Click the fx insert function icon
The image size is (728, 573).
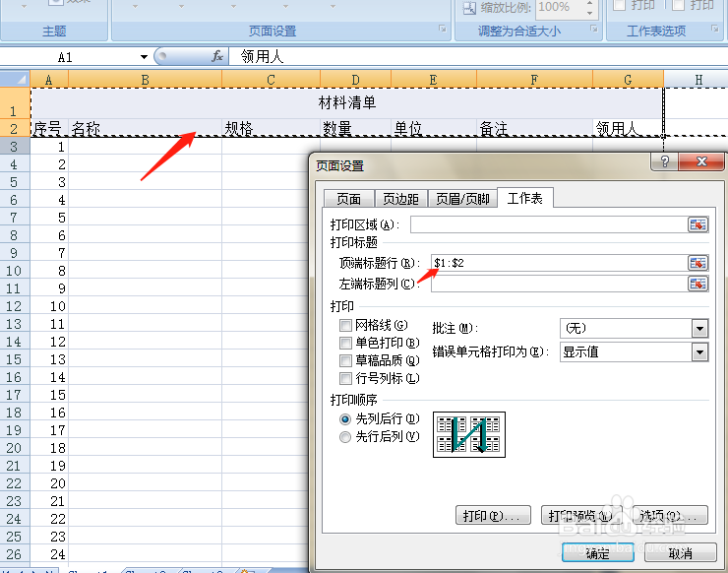tap(216, 57)
